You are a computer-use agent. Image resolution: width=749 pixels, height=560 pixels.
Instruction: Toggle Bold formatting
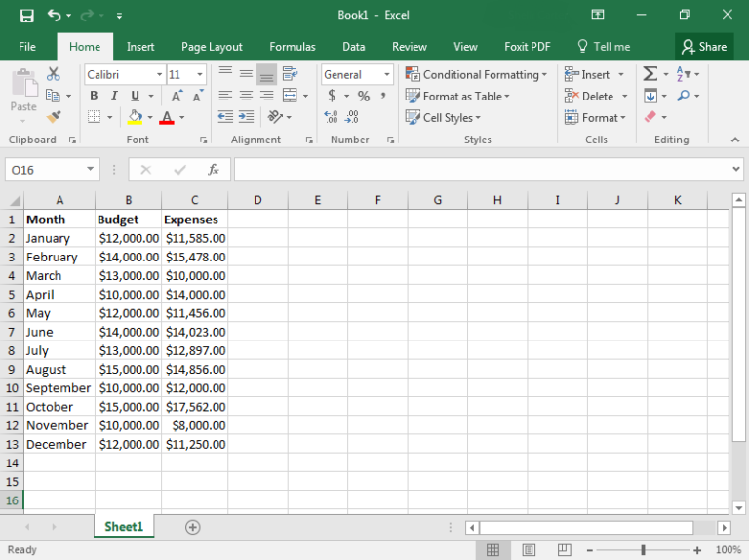point(94,96)
